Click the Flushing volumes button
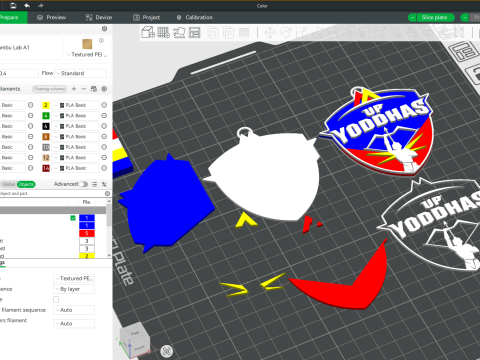Viewport: 480px width, 360px height. point(50,89)
